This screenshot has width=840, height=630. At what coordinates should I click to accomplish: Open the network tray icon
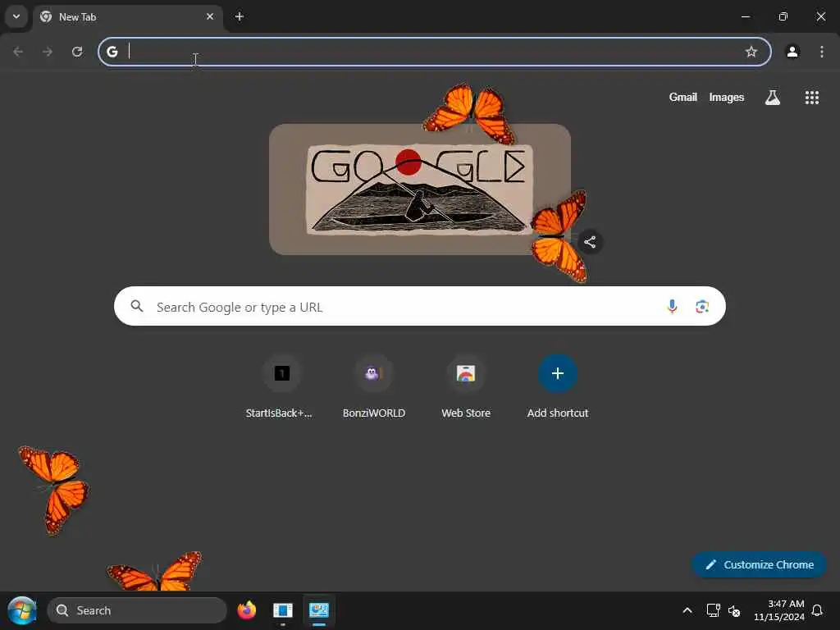coord(713,610)
